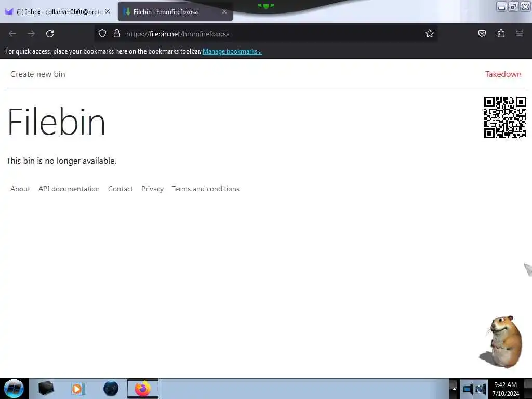
Task: Open the Windows Start orb
Action: (14, 389)
